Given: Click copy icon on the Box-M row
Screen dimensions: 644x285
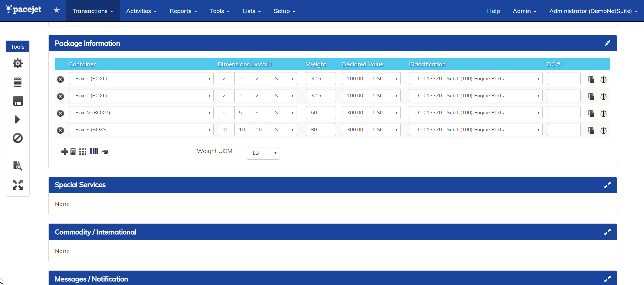Looking at the screenshot, I should point(591,113).
